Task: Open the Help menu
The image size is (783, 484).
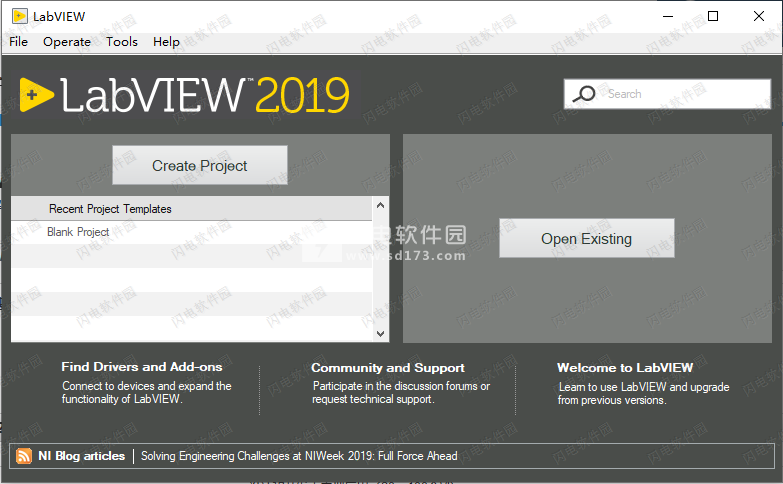Action: point(166,41)
